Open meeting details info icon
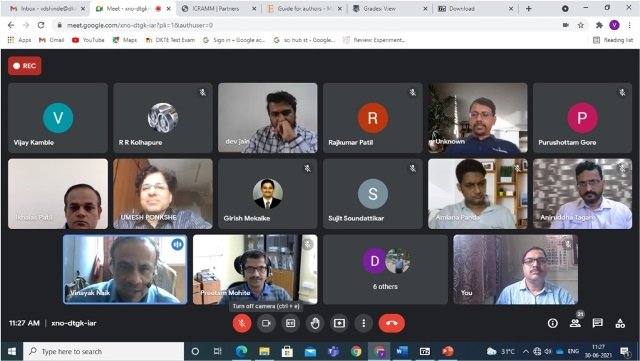This screenshot has height=361, width=640. [553, 323]
